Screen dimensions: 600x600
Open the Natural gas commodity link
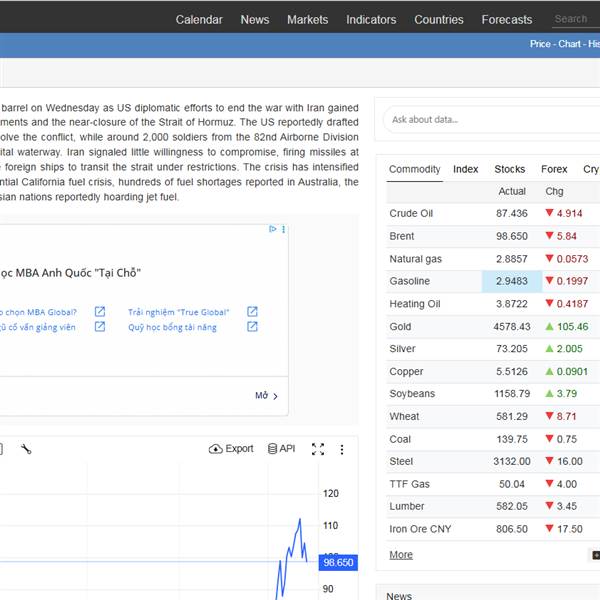[x=415, y=259]
